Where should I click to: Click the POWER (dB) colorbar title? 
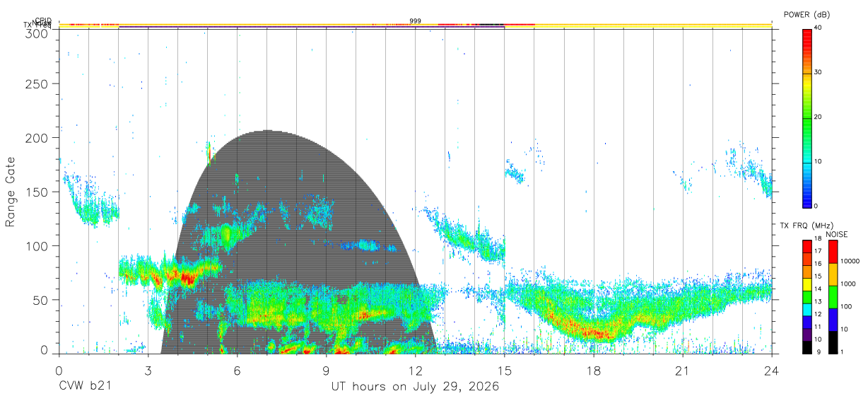click(x=807, y=14)
